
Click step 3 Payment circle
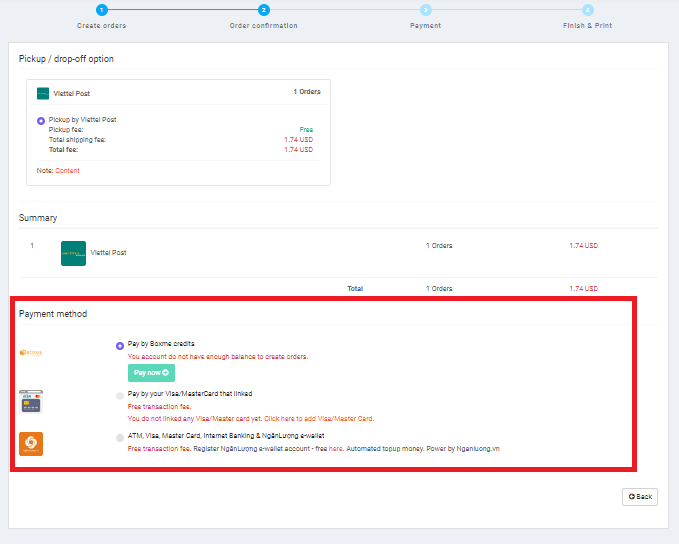tap(426, 10)
